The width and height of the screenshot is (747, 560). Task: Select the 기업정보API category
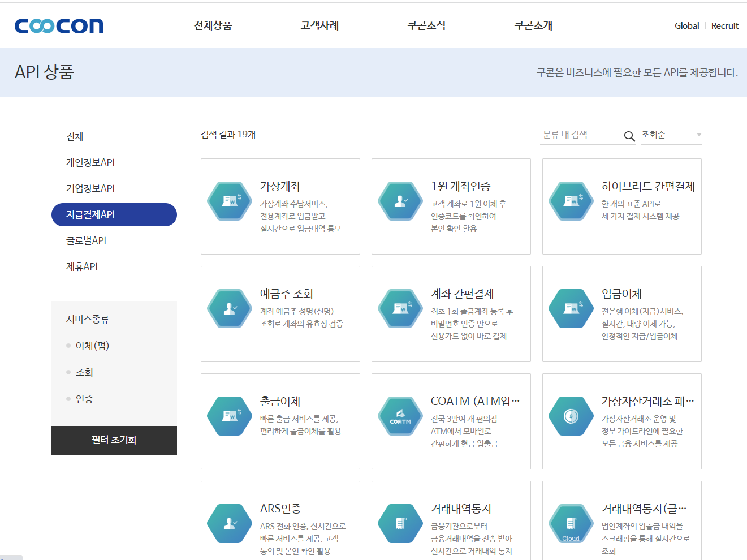click(90, 188)
